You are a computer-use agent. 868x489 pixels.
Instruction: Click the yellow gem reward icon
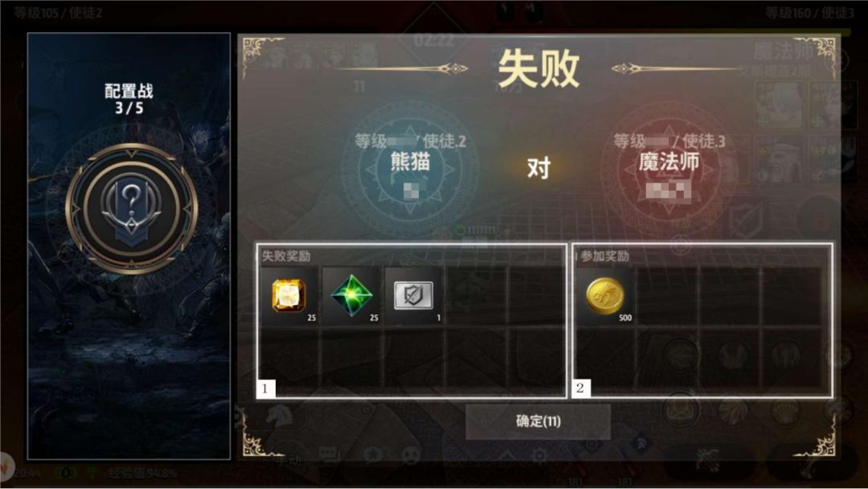click(289, 296)
